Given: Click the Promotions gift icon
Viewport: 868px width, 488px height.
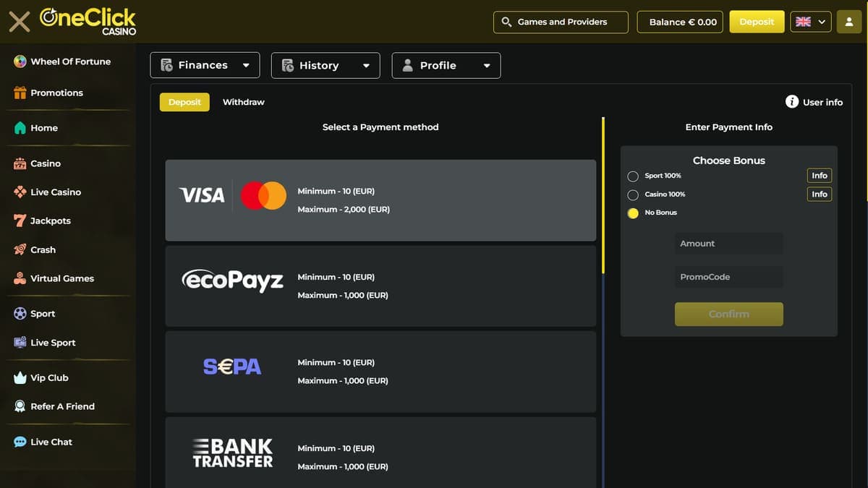Looking at the screenshot, I should [20, 93].
